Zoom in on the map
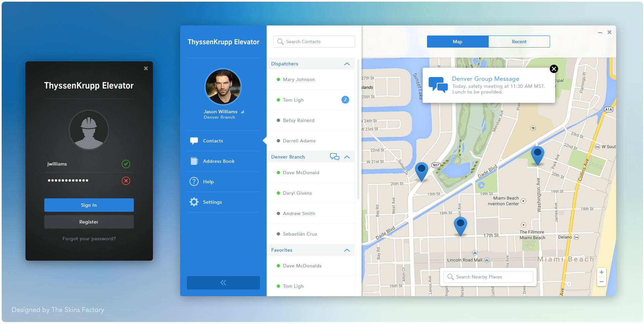Viewport: 644px width, 324px height. tap(601, 272)
